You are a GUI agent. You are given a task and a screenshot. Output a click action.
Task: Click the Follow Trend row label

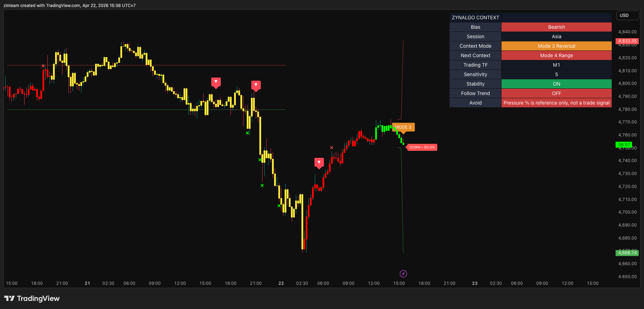click(x=476, y=93)
